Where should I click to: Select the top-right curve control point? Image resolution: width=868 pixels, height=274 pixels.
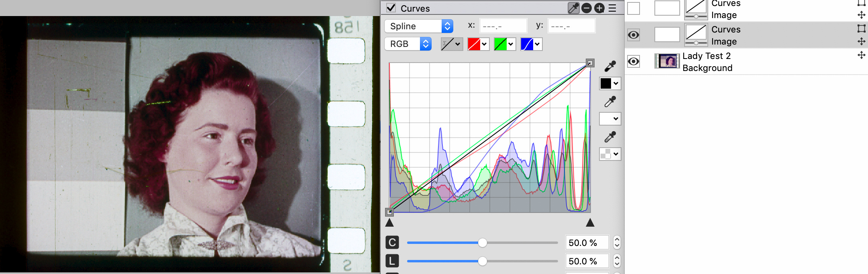590,63
